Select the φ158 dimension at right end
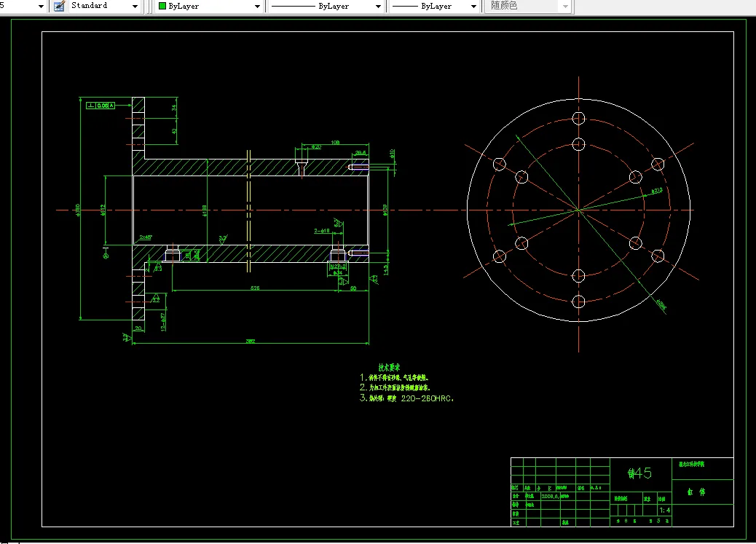This screenshot has height=544, width=756. click(385, 210)
